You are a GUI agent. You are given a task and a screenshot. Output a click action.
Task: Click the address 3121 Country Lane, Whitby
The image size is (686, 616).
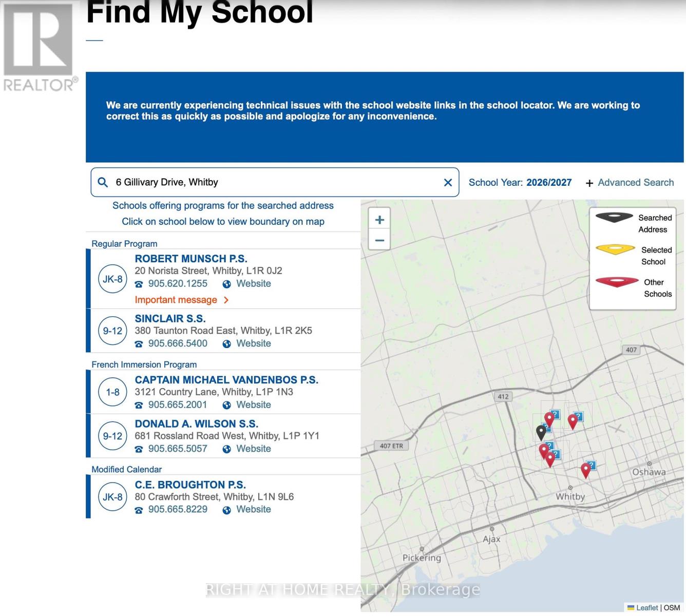214,392
